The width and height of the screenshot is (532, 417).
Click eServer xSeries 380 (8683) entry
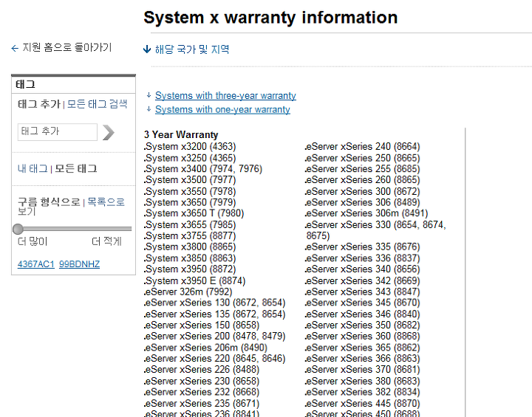point(362,381)
